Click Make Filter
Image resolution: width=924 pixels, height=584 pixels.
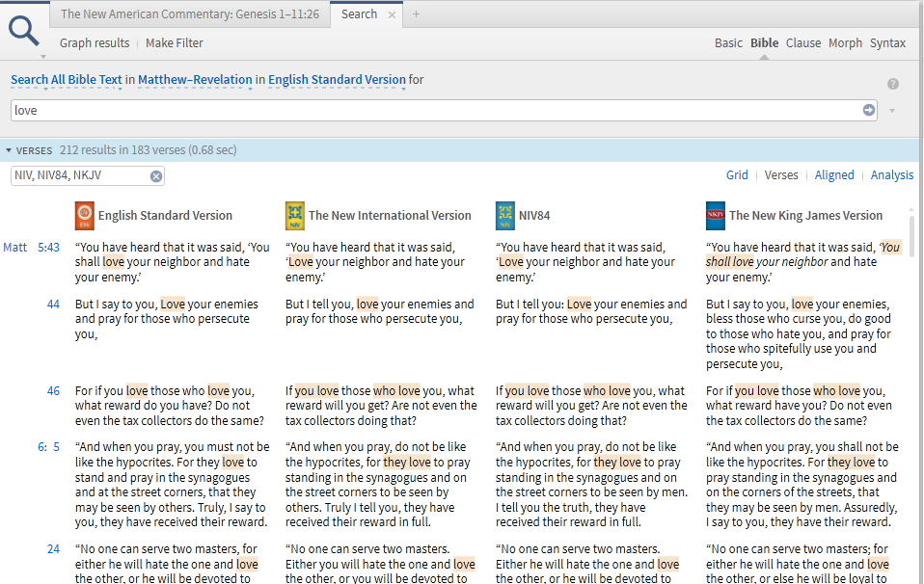tap(174, 43)
